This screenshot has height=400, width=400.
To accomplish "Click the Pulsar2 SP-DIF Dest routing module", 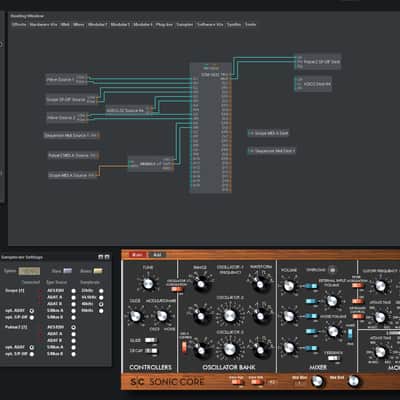I will pyautogui.click(x=318, y=62).
